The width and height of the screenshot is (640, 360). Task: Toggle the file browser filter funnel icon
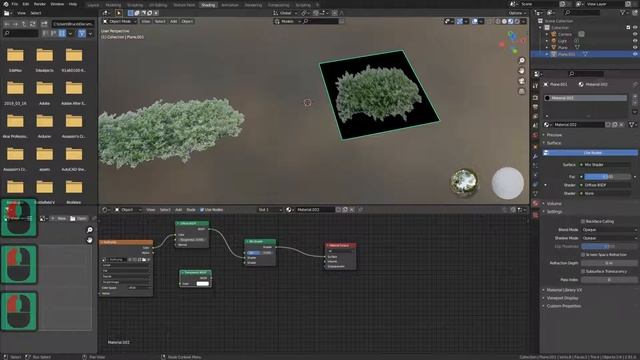pyautogui.click(x=82, y=33)
